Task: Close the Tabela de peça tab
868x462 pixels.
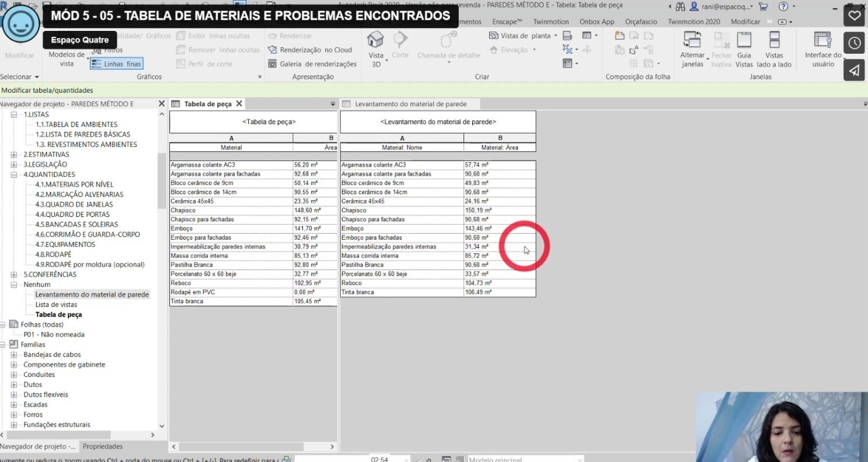Action: (239, 104)
